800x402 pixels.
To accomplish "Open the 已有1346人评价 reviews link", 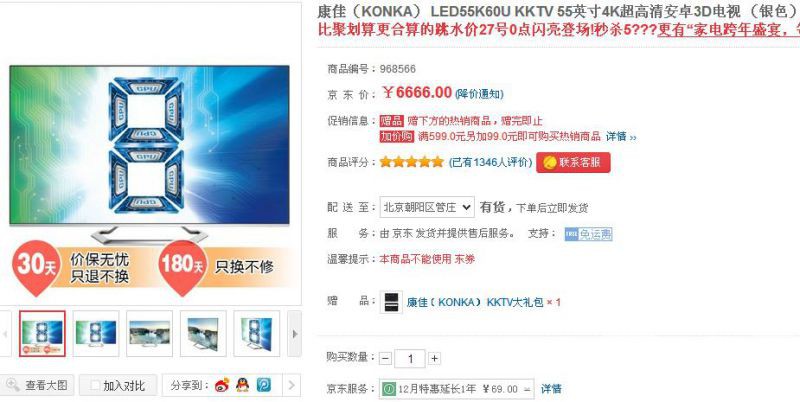I will click(x=490, y=163).
